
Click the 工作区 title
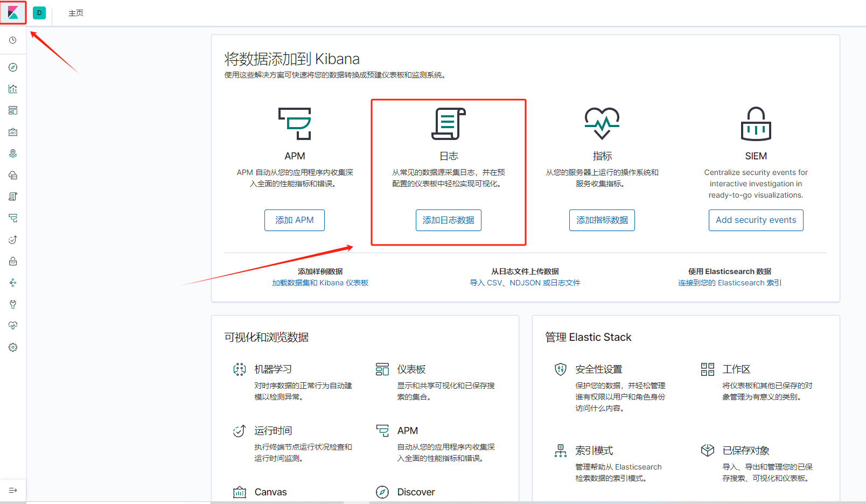click(737, 369)
